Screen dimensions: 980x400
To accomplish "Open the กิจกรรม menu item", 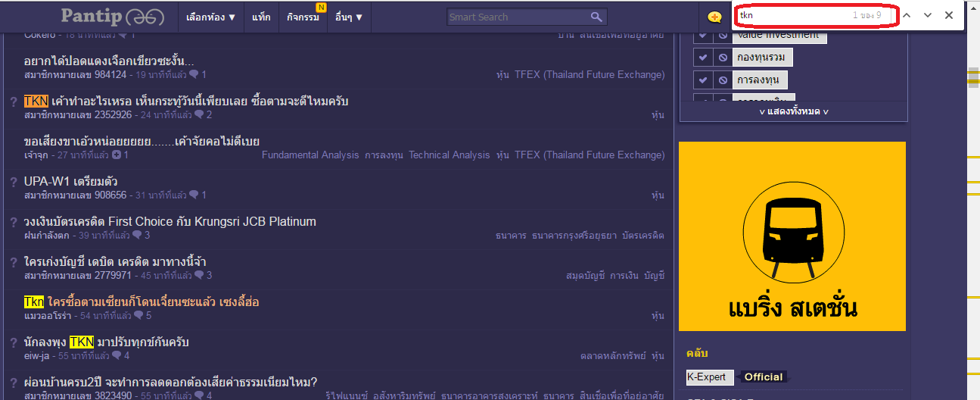I will pyautogui.click(x=303, y=17).
